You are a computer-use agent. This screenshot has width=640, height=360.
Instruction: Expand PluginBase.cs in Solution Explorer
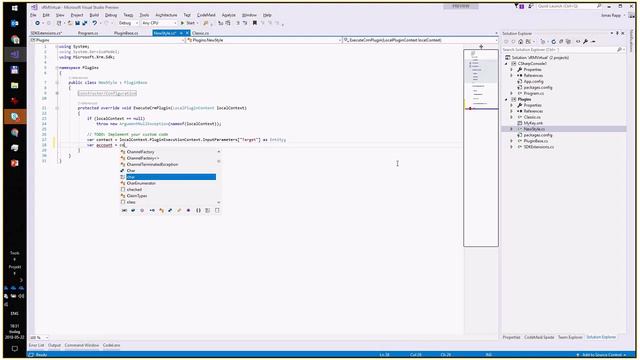[512, 141]
